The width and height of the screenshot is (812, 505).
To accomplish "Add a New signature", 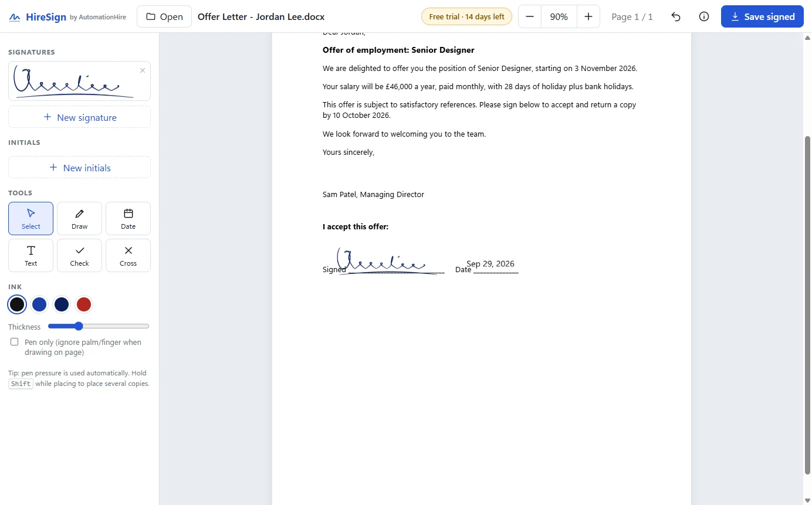I will tap(79, 117).
